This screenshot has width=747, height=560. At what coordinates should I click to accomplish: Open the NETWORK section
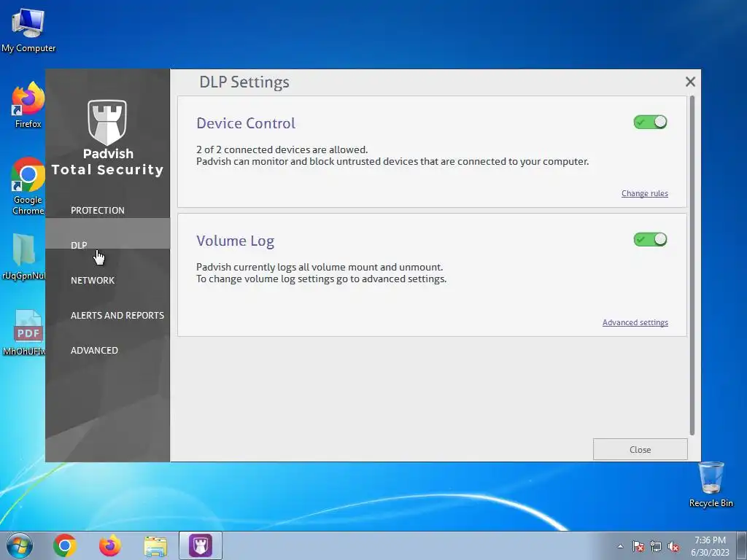click(x=93, y=281)
